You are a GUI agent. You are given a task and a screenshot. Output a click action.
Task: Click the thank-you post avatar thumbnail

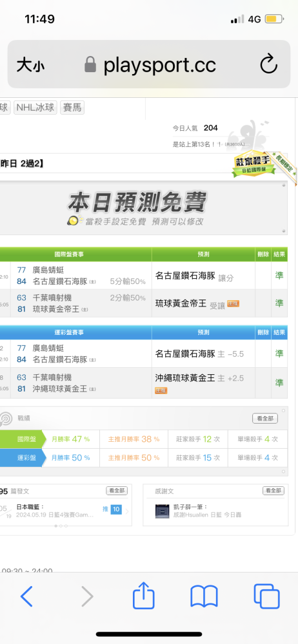coord(162,511)
